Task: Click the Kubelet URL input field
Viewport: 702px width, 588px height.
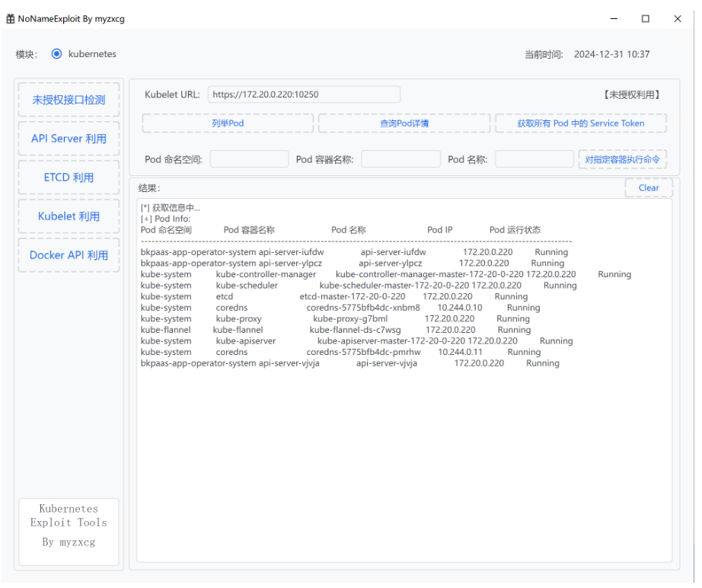Action: click(x=305, y=95)
